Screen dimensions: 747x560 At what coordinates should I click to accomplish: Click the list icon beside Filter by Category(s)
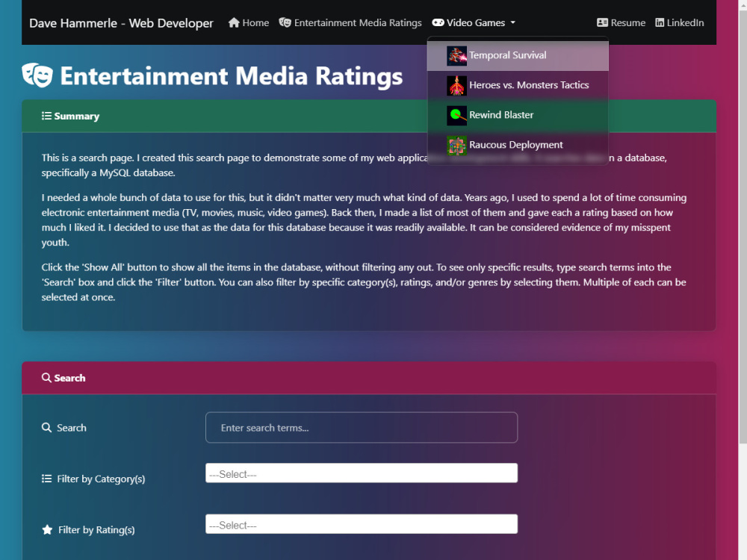(x=46, y=479)
